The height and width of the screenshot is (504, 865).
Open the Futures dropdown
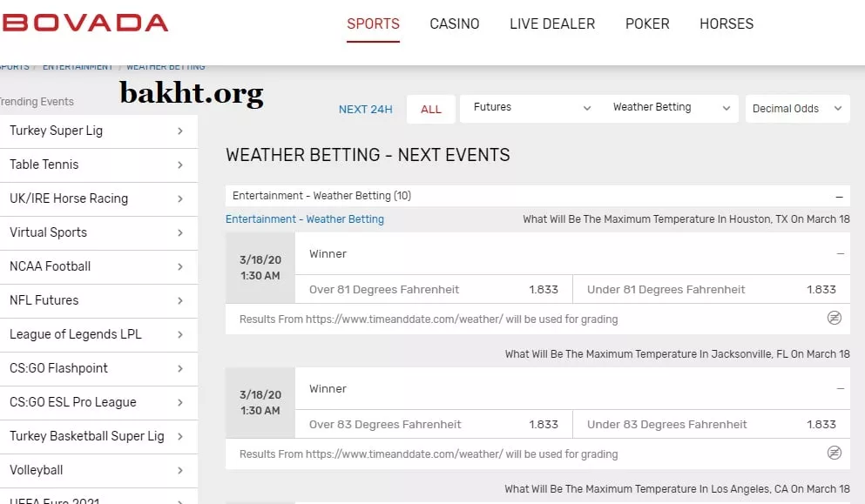(530, 108)
